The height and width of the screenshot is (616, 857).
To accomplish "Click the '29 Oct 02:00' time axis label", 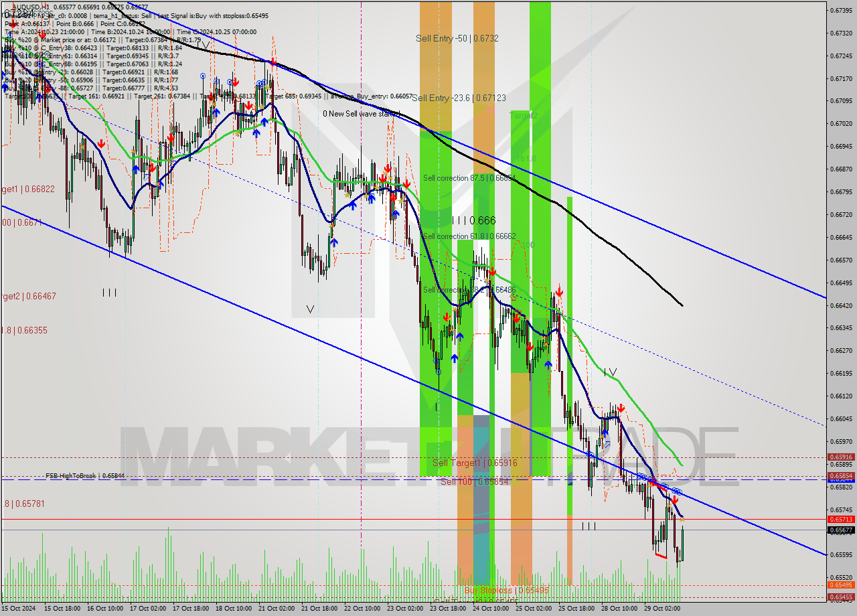I will 662,609.
